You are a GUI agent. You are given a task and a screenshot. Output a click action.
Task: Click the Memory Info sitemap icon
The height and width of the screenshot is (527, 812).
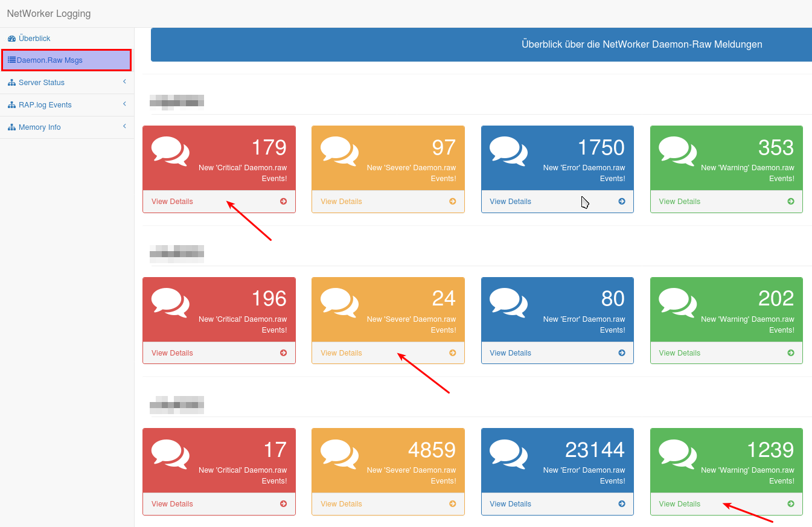pyautogui.click(x=12, y=127)
